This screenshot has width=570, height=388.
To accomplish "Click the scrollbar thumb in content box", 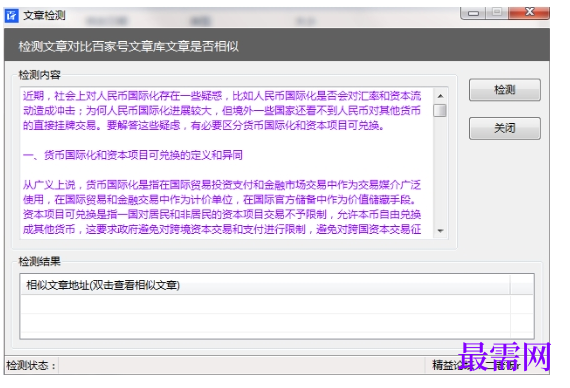I will tap(440, 111).
